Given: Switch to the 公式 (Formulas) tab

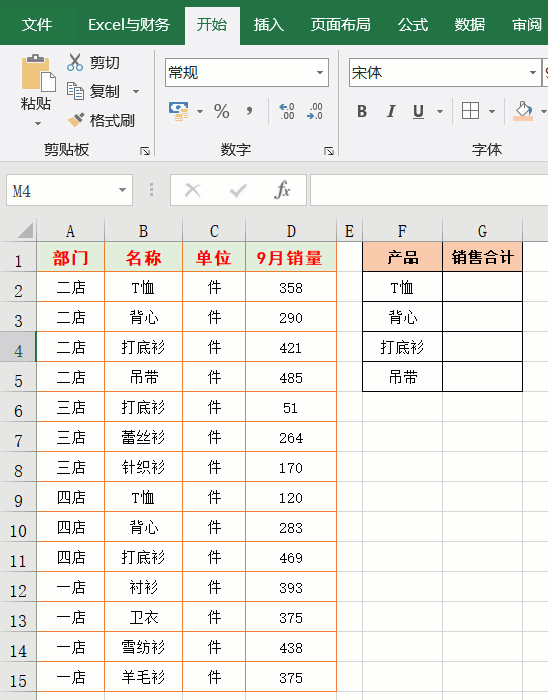Looking at the screenshot, I should coord(413,25).
